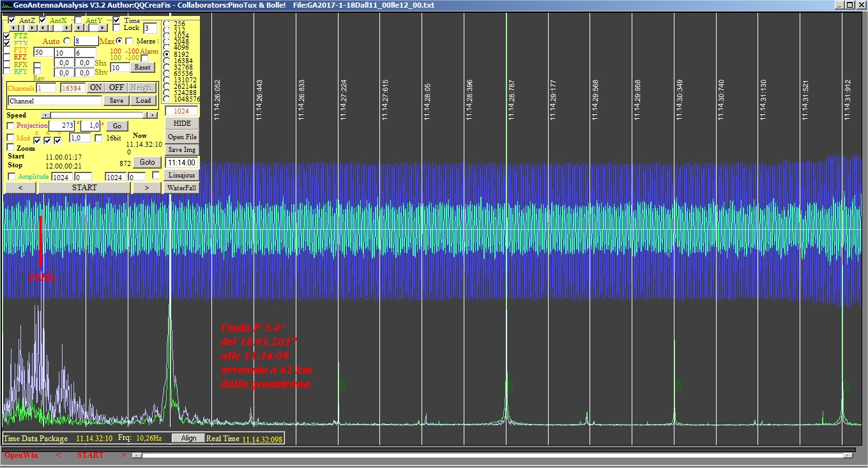The image size is (868, 468).
Task: Select the 1024 sample size radio
Action: click(x=167, y=36)
